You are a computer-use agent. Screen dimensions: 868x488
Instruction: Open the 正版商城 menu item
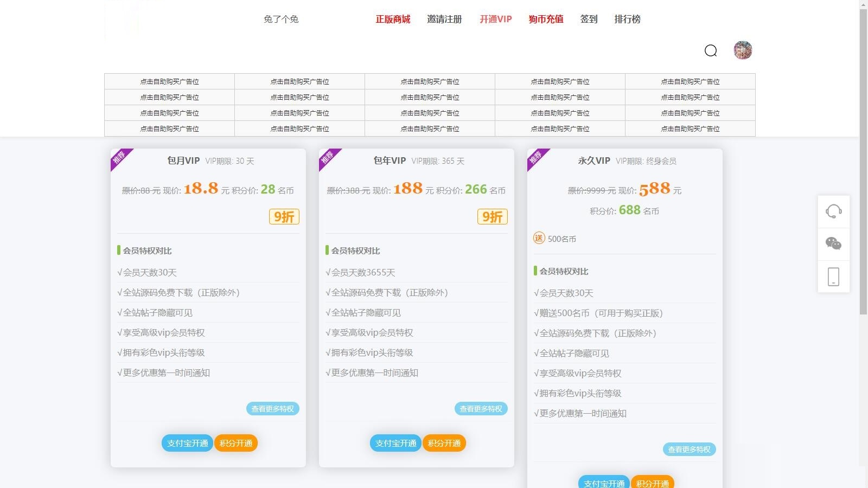coord(393,20)
